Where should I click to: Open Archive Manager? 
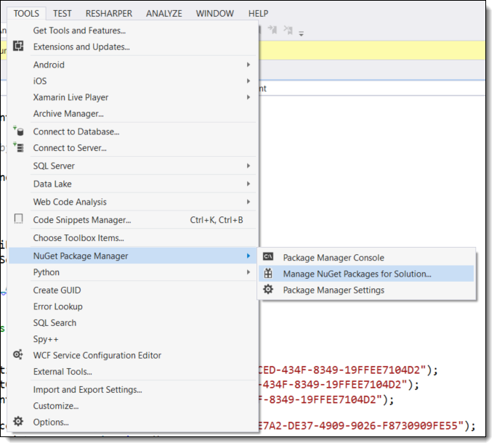[132, 113]
